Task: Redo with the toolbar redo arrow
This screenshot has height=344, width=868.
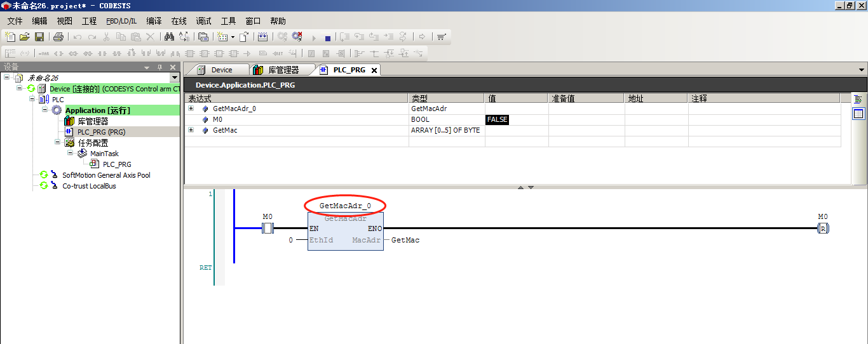Action: 92,37
